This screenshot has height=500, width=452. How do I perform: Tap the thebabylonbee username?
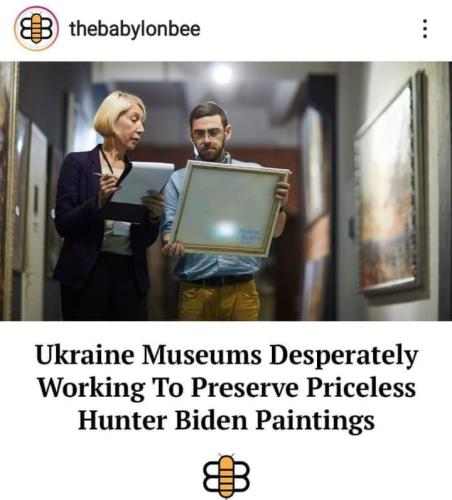[x=135, y=29]
